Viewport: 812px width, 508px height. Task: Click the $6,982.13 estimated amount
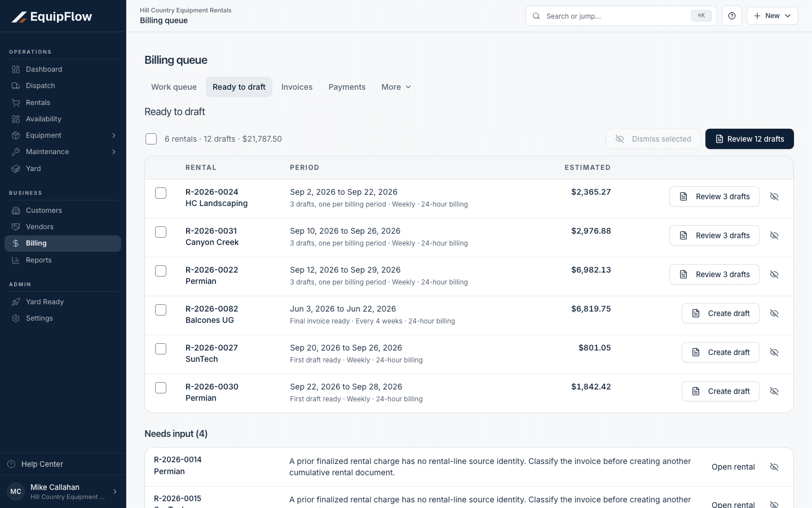591,270
